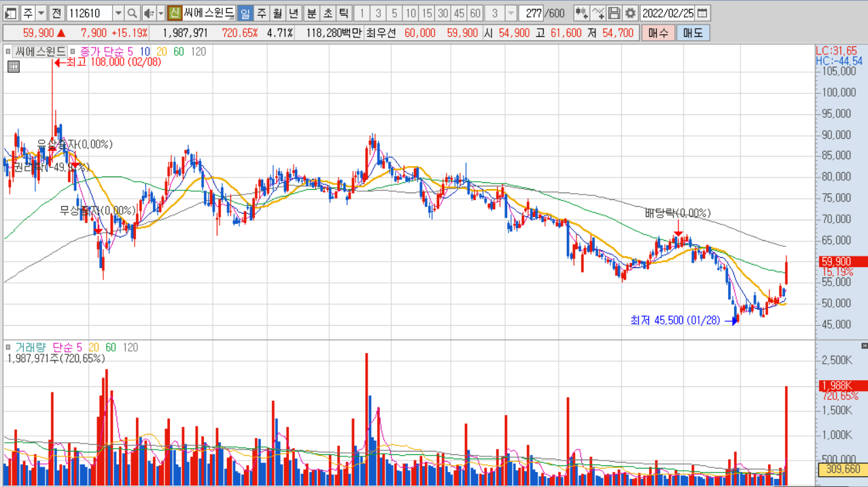The width and height of the screenshot is (868, 487).
Task: Switch to 주 weekly period tab
Action: 261,13
